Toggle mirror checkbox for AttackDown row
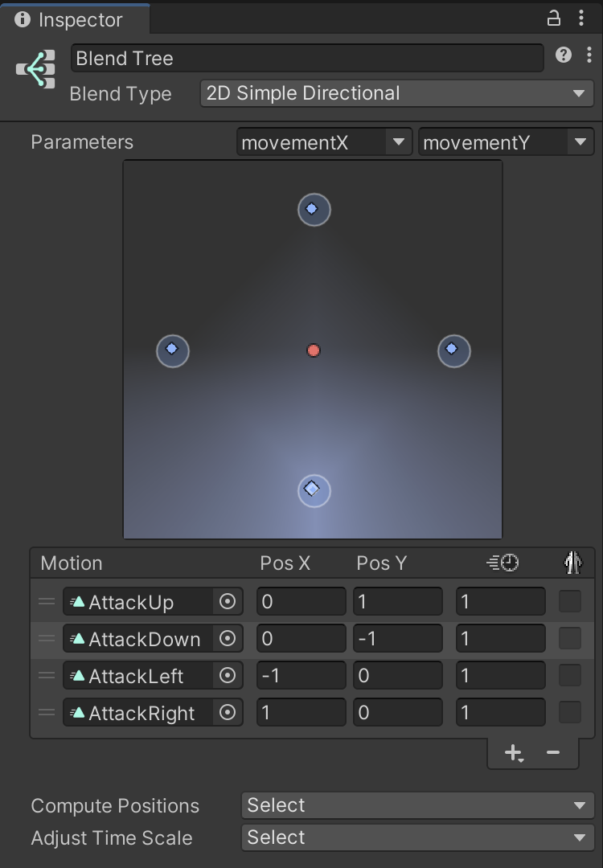 tap(570, 638)
